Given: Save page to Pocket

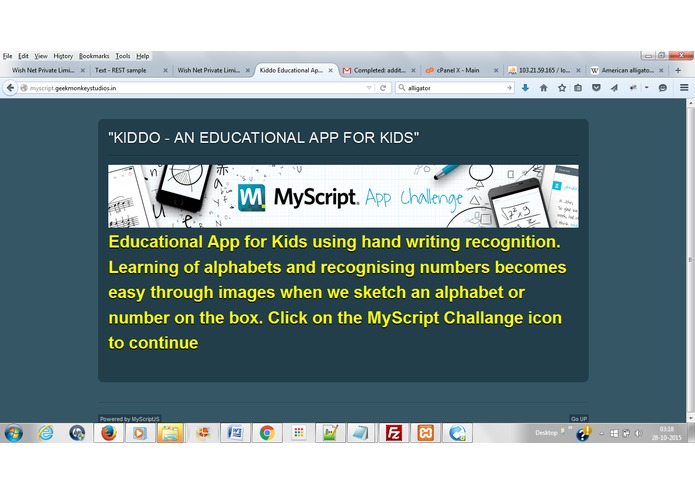Looking at the screenshot, I should coord(596,88).
